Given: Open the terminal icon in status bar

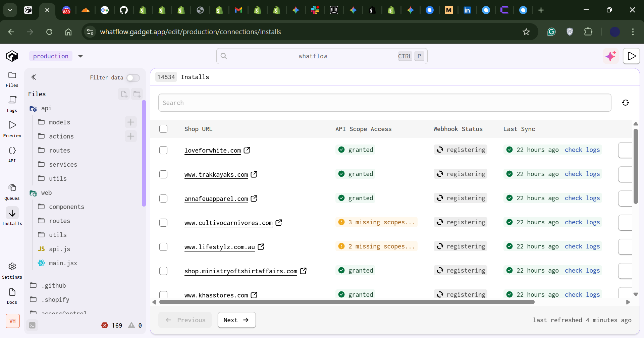Looking at the screenshot, I should (32, 325).
